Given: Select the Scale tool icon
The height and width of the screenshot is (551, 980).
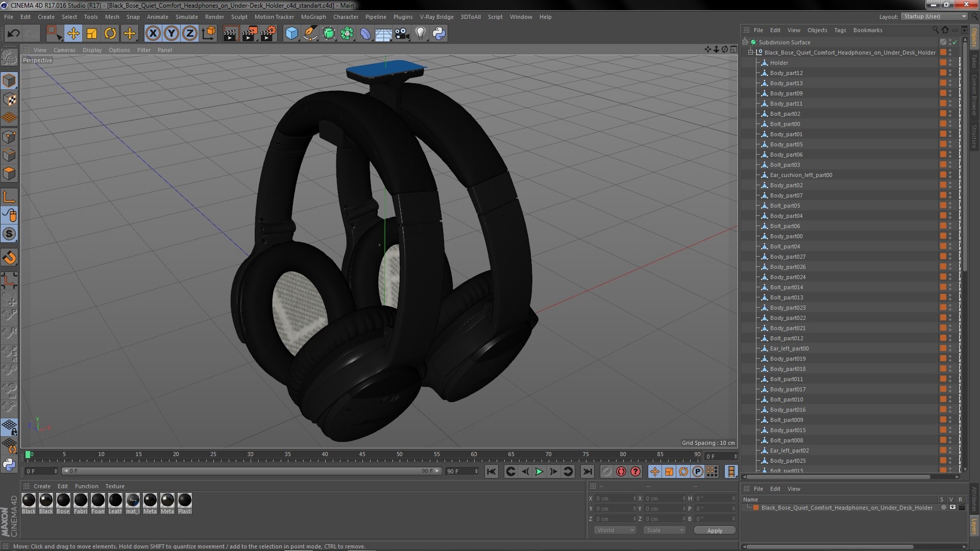Looking at the screenshot, I should tap(92, 34).
